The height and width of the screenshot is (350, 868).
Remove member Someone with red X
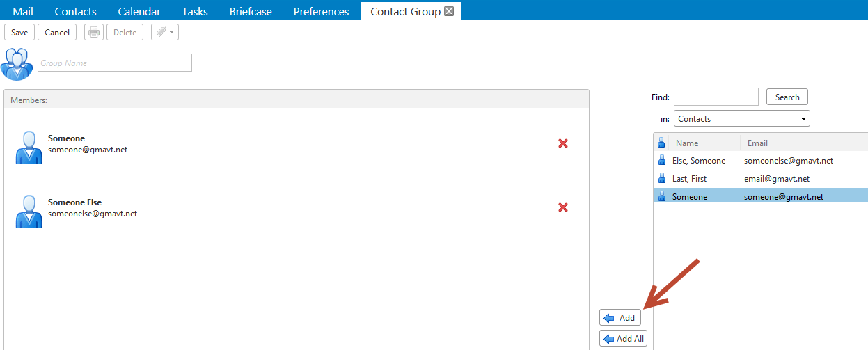[563, 143]
